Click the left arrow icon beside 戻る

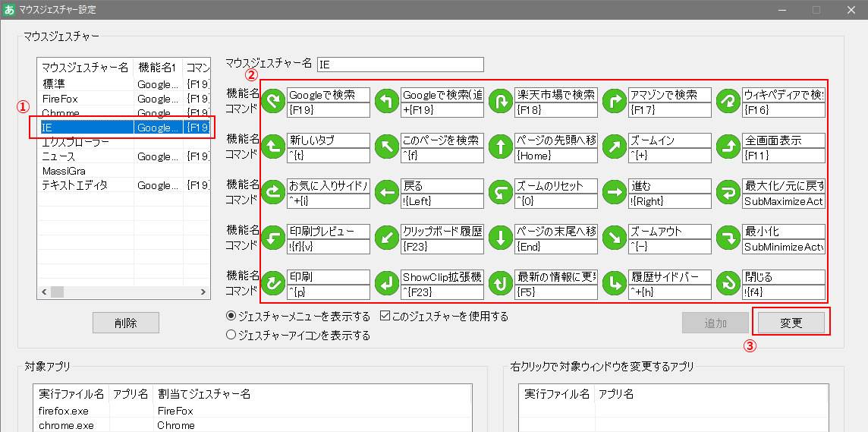(386, 191)
